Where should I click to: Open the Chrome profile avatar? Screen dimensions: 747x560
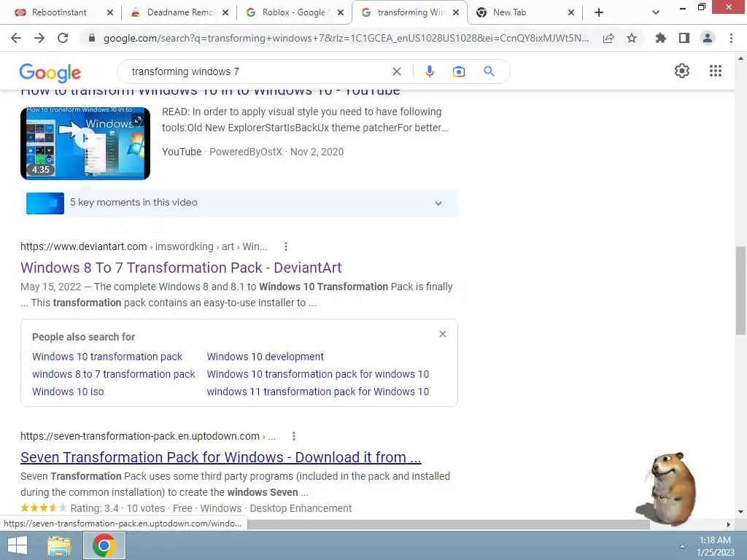click(x=708, y=38)
